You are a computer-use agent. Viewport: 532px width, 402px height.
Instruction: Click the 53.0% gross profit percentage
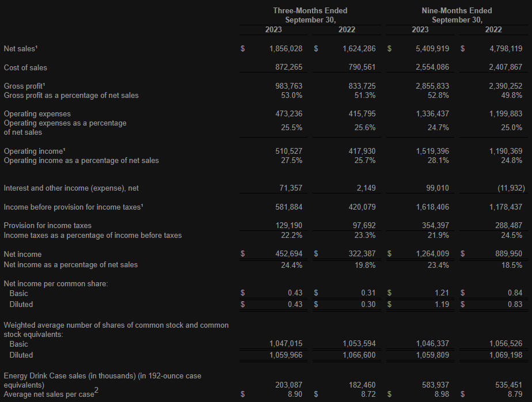(292, 96)
